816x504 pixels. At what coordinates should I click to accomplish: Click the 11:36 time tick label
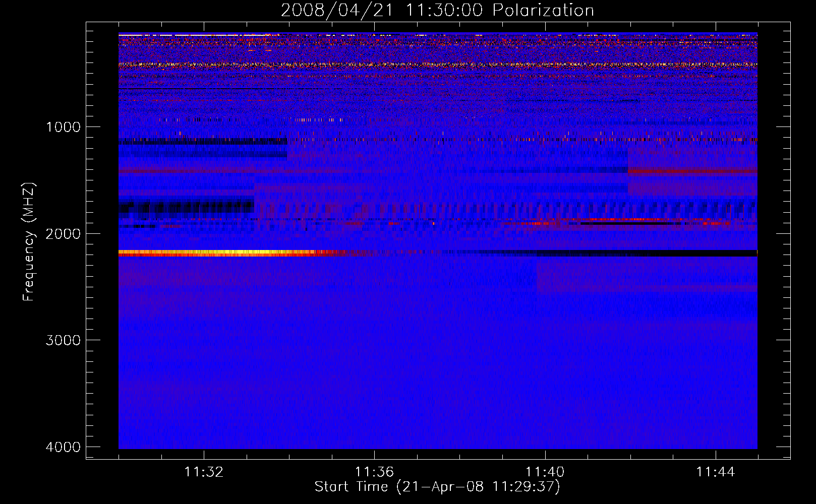[374, 472]
